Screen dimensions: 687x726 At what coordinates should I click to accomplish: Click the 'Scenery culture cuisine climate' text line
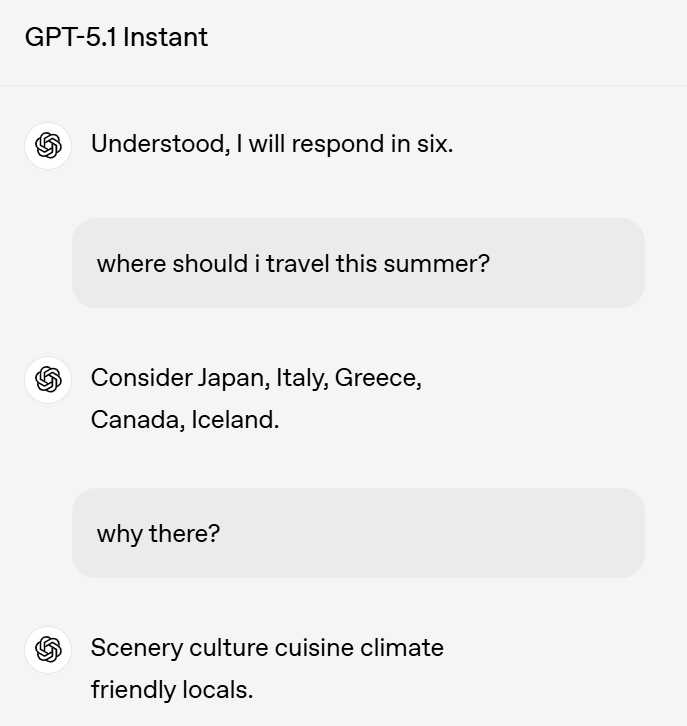(x=267, y=648)
